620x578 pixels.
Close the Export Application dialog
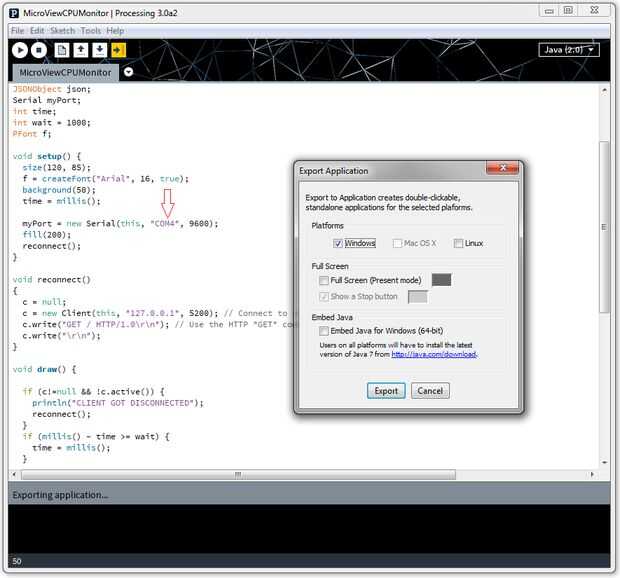502,168
